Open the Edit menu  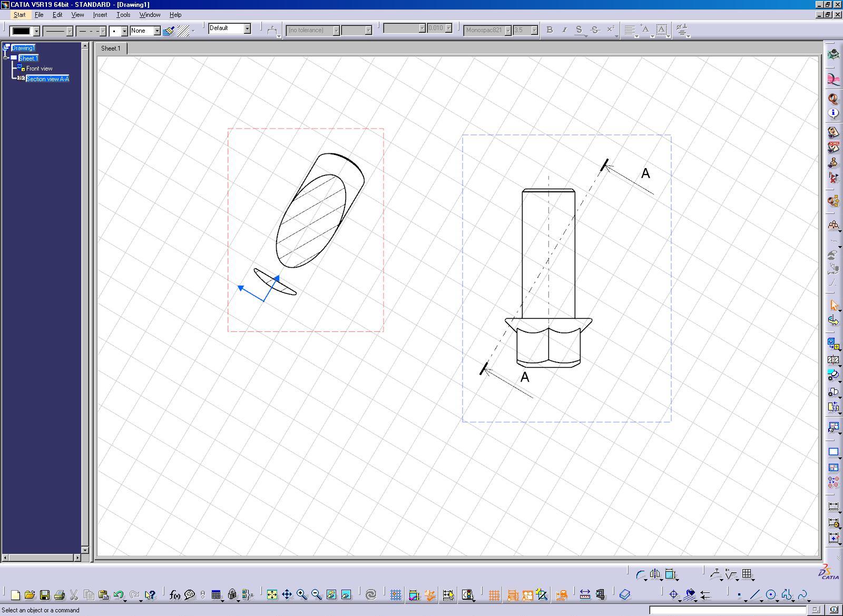point(57,15)
